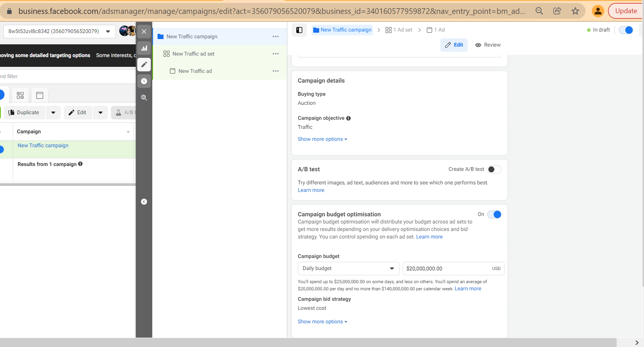Click the 'Traffic' campaign objective value
Viewport: 644px width, 347px height.
pyautogui.click(x=305, y=127)
